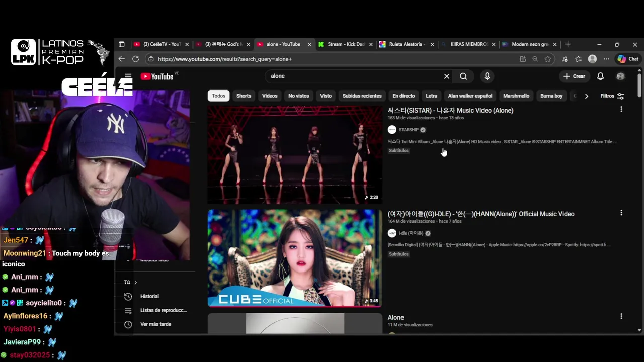Add this page to favorites star

point(548,59)
